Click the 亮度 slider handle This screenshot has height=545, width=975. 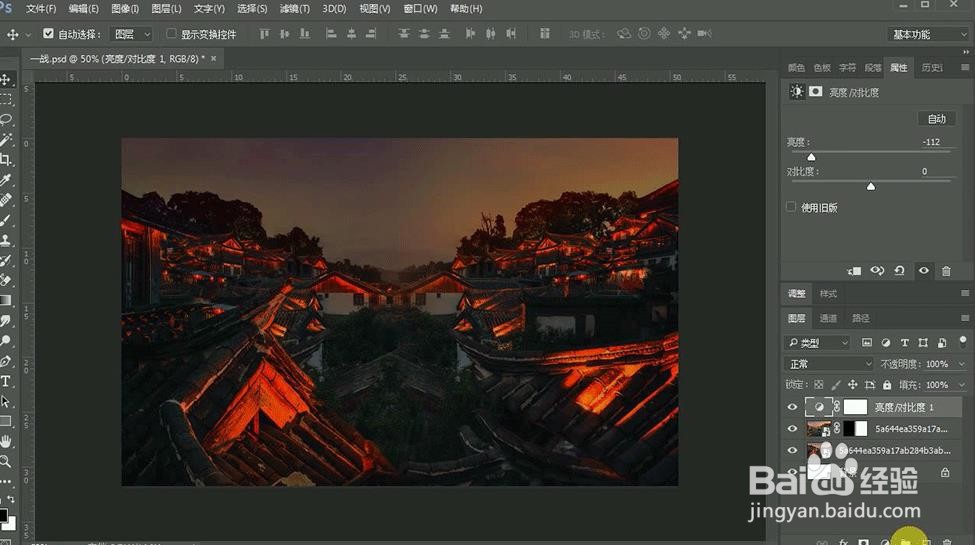811,157
